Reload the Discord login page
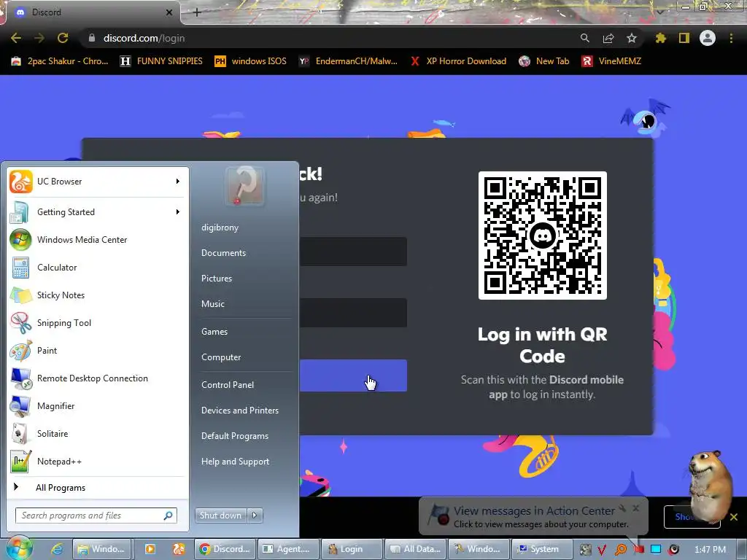Image resolution: width=747 pixels, height=560 pixels. 63,38
